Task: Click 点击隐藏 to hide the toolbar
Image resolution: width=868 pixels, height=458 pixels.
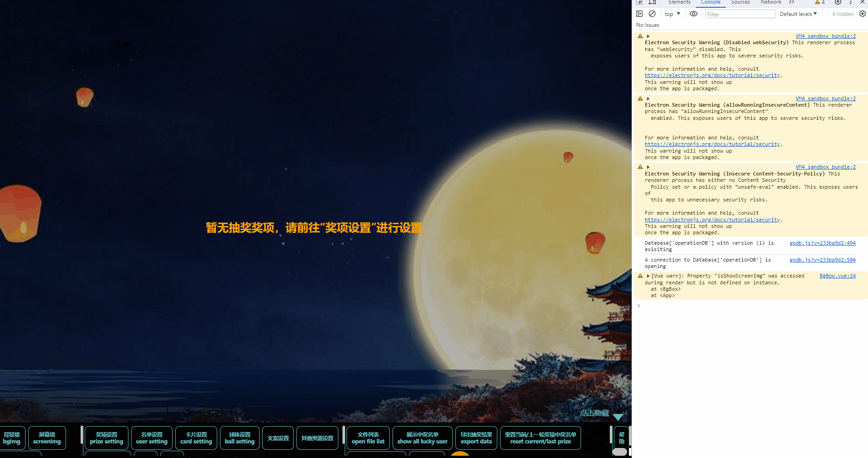Action: coord(594,413)
